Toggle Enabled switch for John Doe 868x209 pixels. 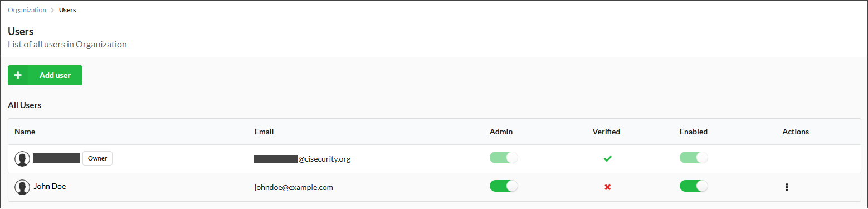694,186
